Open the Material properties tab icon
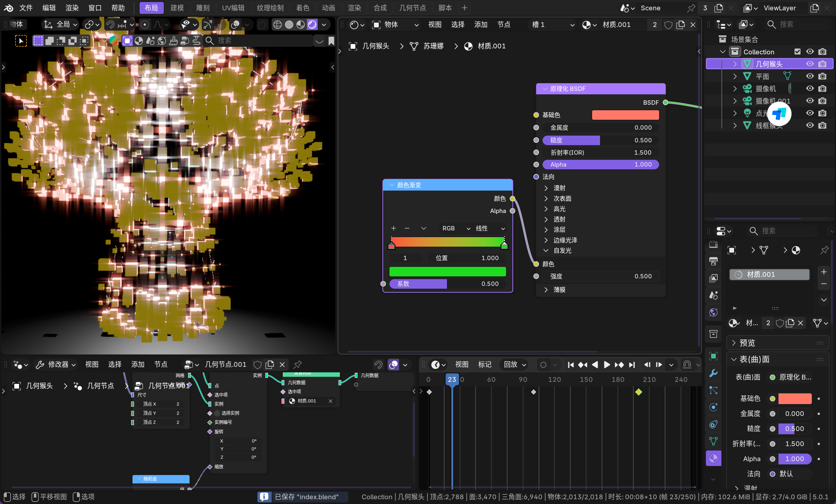The width and height of the screenshot is (836, 504). click(713, 458)
